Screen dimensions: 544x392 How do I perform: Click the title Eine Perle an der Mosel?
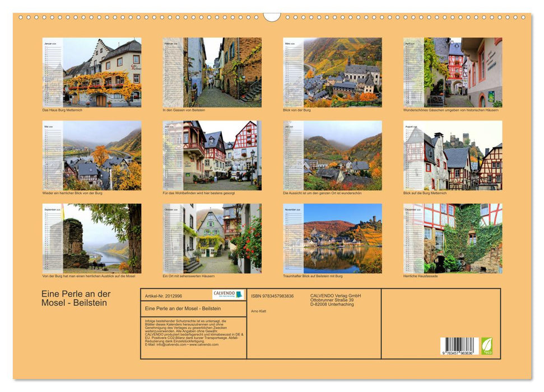point(76,297)
